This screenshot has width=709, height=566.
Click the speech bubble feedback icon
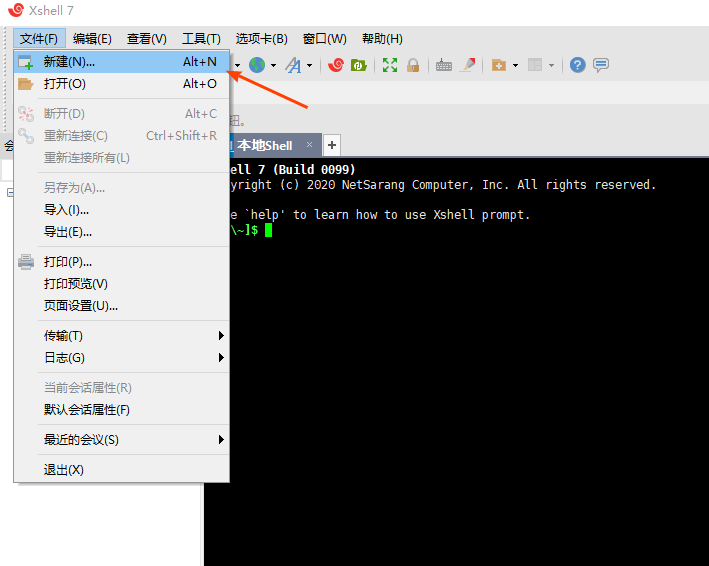coord(601,65)
